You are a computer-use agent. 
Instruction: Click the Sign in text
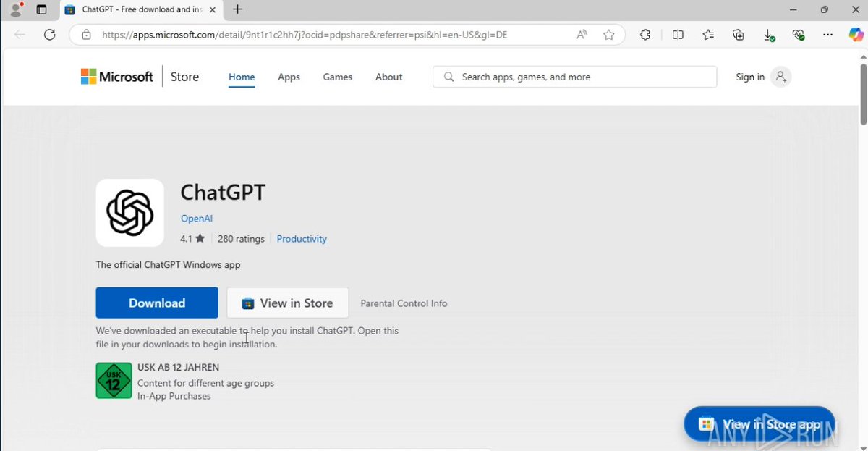point(750,77)
